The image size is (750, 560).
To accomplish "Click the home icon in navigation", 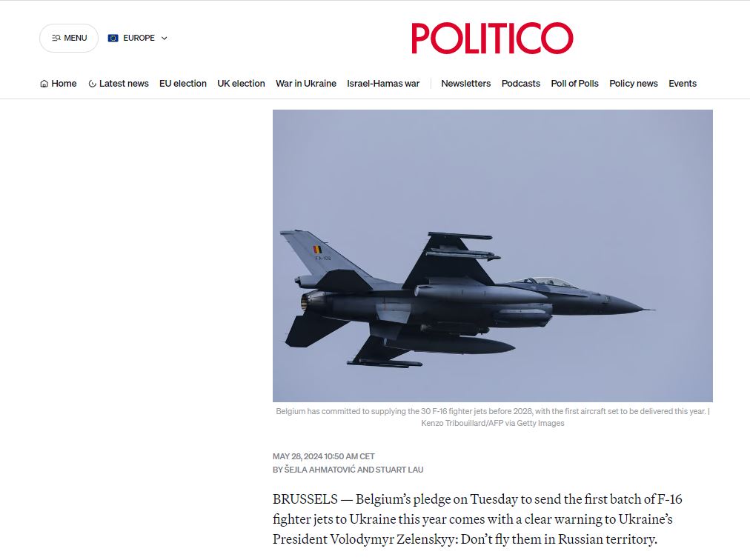I will [44, 84].
